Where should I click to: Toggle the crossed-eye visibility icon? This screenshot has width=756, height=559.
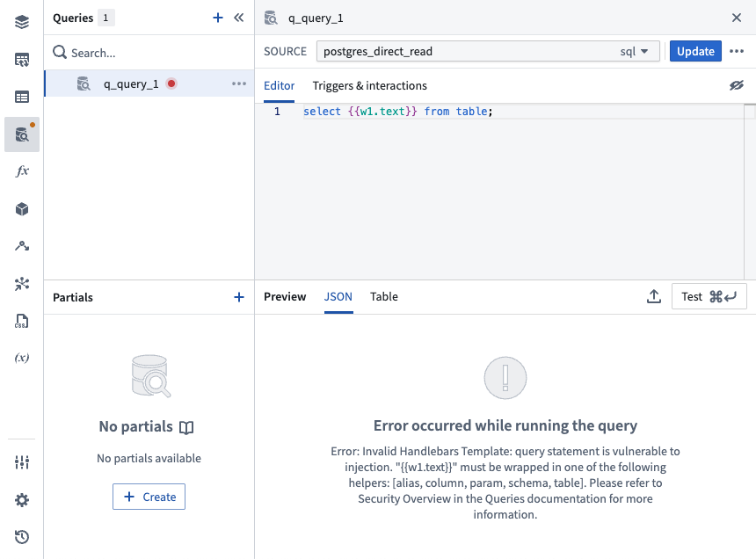(x=737, y=86)
